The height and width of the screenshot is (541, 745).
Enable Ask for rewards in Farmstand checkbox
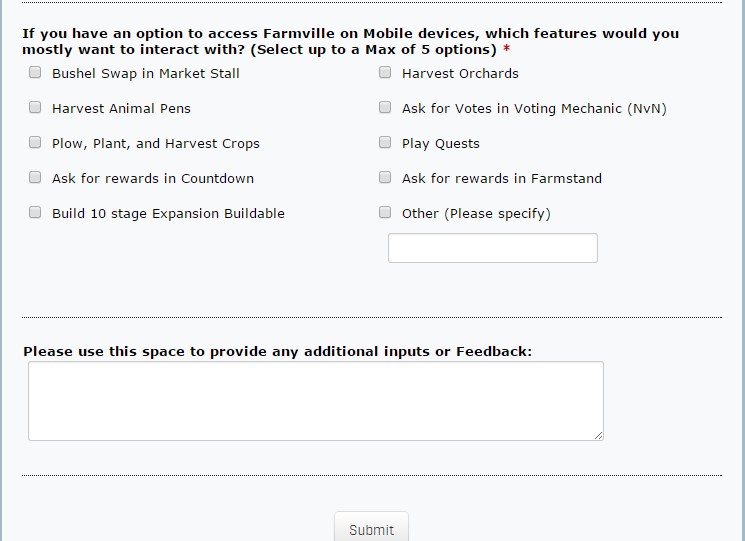[x=385, y=178]
